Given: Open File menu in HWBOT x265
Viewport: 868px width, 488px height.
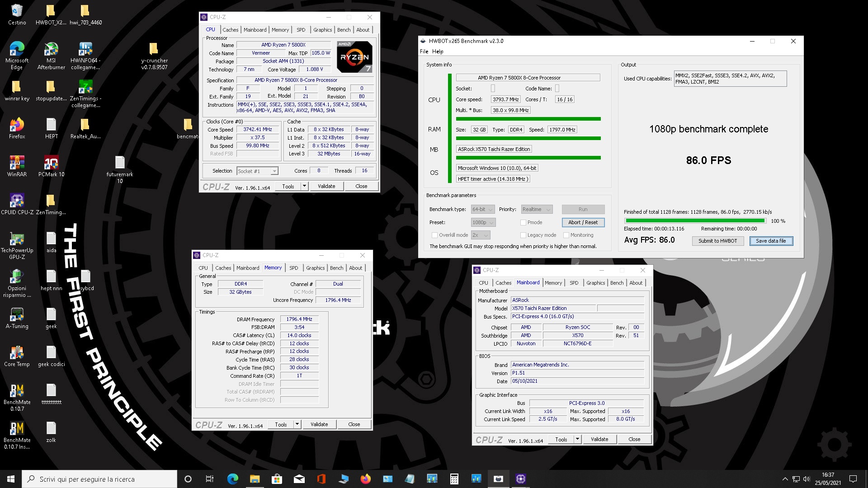Looking at the screenshot, I should pos(424,52).
